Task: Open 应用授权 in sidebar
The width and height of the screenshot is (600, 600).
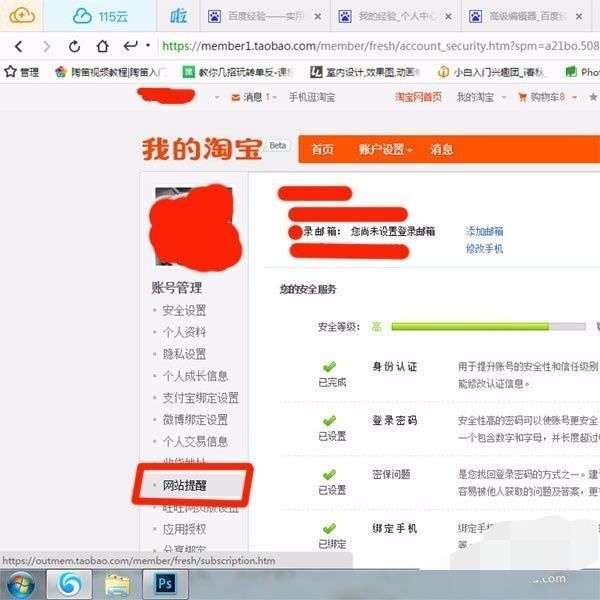Action: point(184,529)
